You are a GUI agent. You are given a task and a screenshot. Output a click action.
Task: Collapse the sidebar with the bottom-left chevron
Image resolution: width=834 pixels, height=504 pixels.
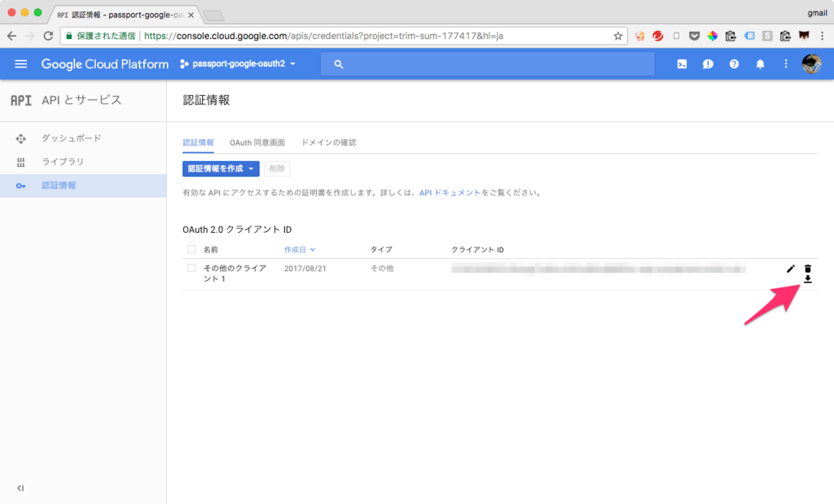pos(20,488)
